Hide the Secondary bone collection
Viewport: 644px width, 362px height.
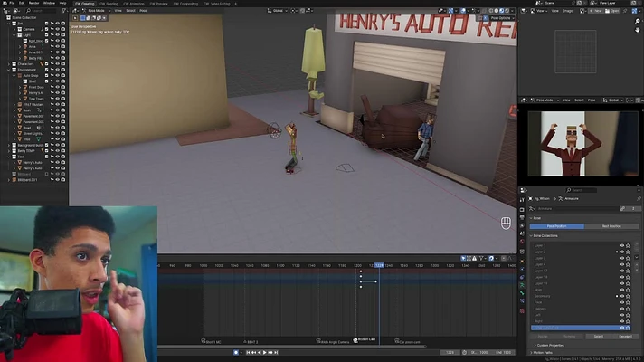click(x=621, y=296)
